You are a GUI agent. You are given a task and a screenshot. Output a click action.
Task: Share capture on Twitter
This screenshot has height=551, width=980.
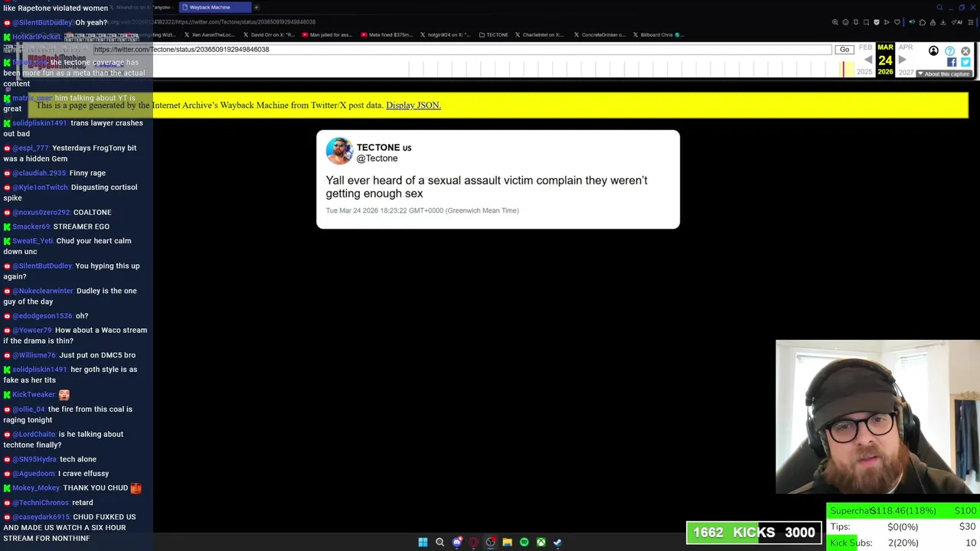click(965, 63)
